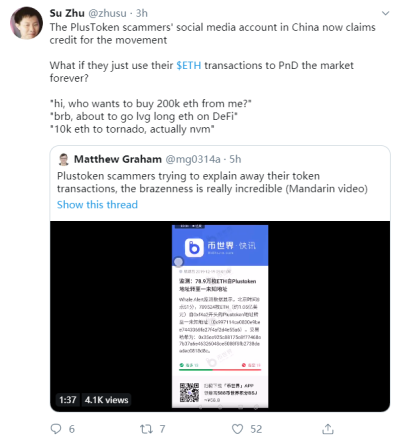Expand the tweet options chevron menu

tap(385, 13)
